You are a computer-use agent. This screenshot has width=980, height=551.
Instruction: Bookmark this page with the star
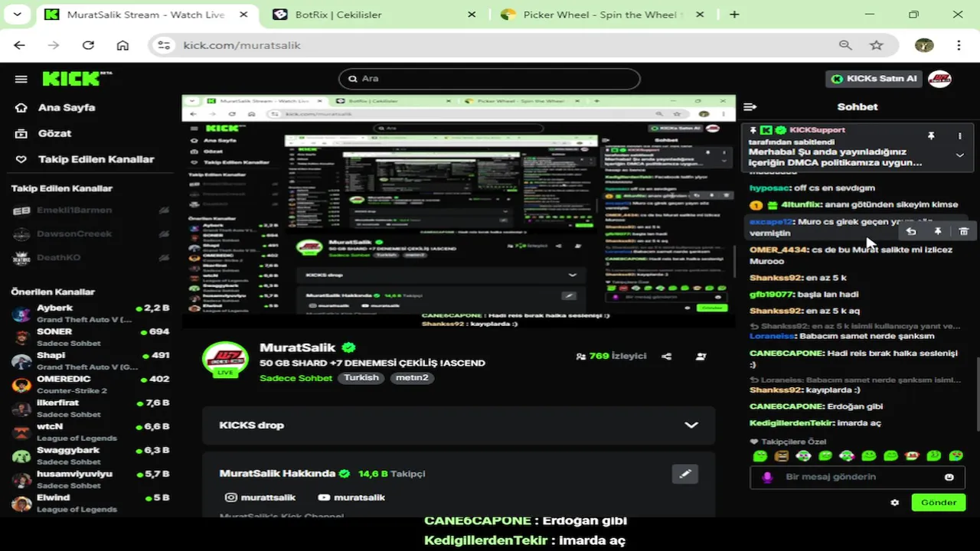[877, 45]
